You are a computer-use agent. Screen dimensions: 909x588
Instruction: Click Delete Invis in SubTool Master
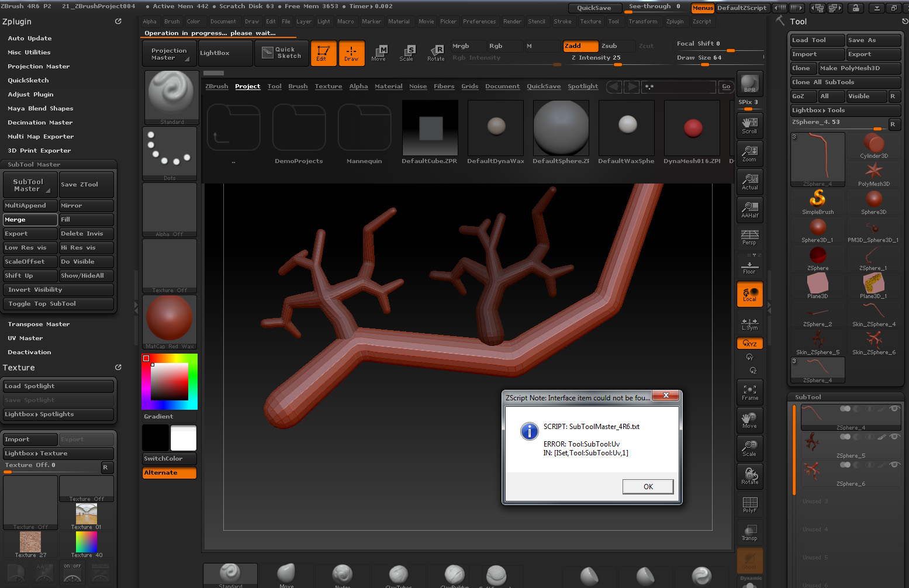click(x=87, y=234)
